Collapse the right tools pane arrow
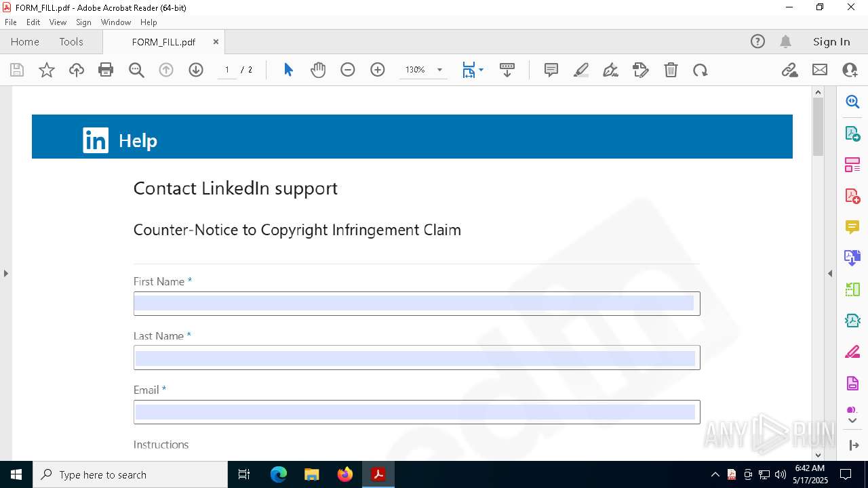 (x=830, y=273)
